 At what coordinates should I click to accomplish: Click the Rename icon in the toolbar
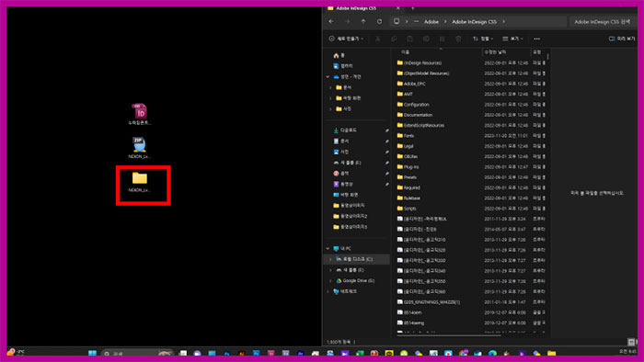click(x=426, y=39)
